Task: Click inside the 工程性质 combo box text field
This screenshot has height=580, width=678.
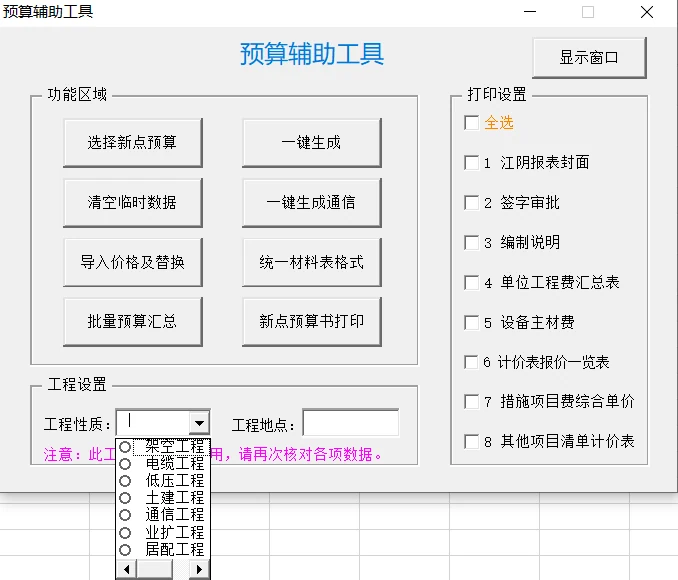Action: pos(153,423)
